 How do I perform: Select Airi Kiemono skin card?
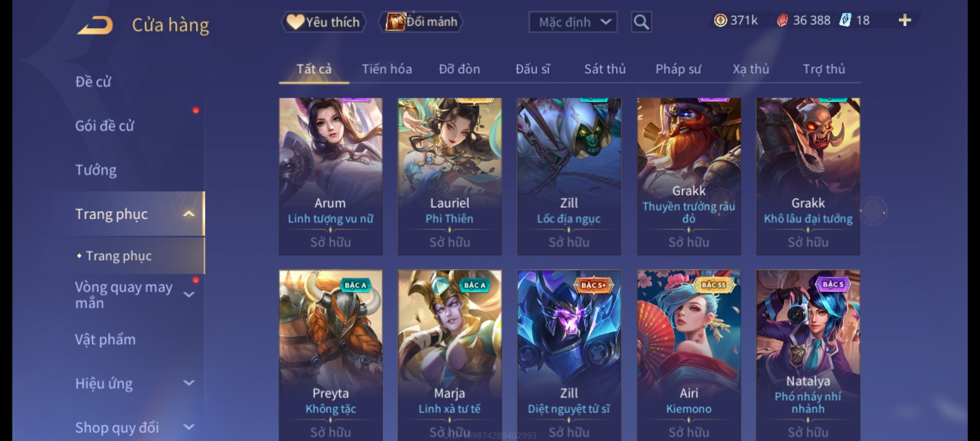[689, 355]
